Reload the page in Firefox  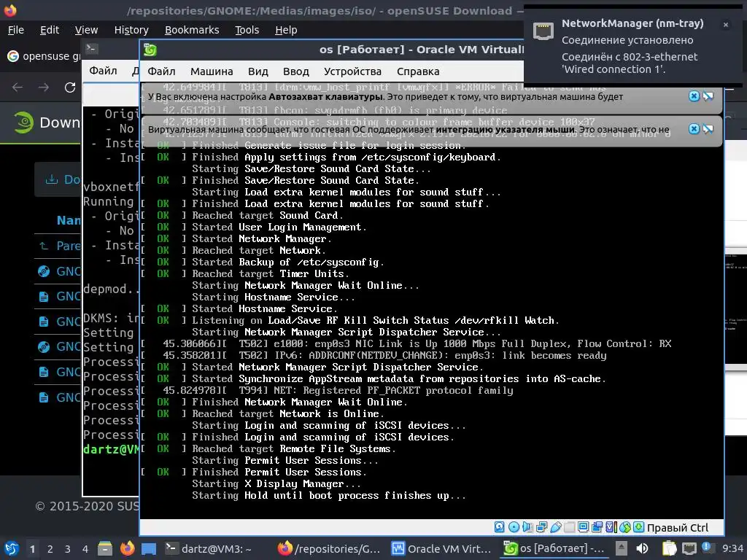(x=70, y=87)
